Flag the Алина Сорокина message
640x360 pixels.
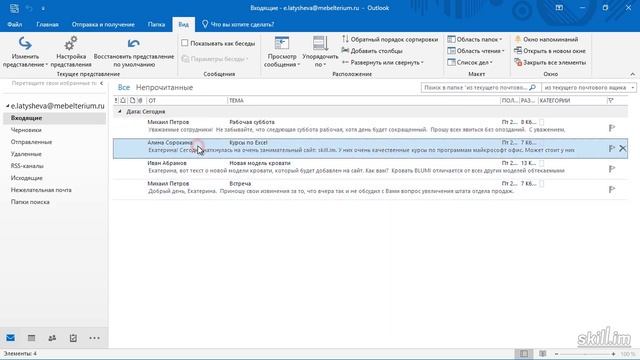611,148
